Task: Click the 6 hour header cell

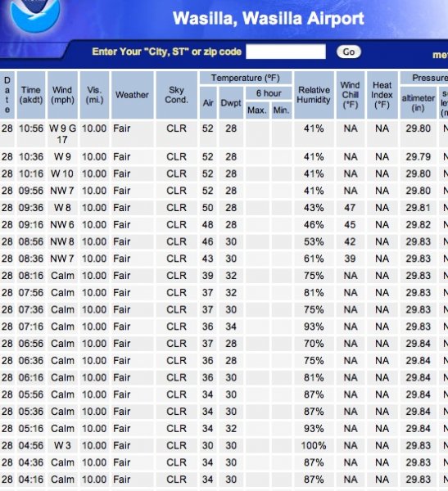Action: coord(269,93)
